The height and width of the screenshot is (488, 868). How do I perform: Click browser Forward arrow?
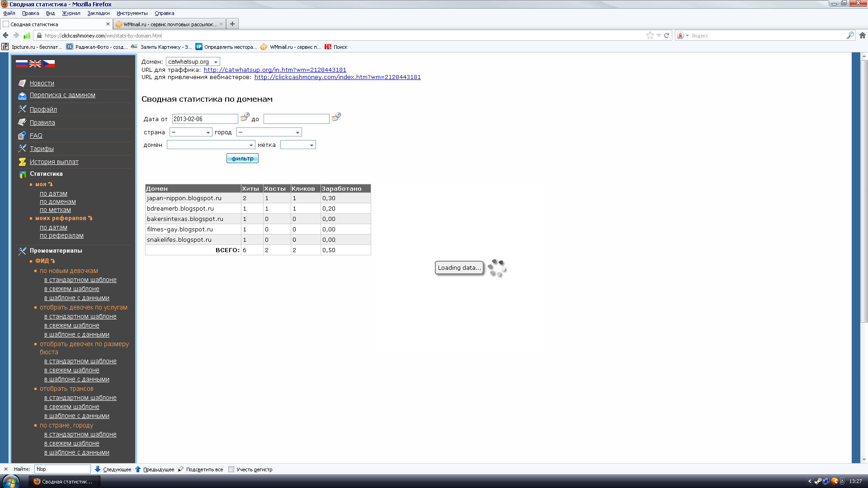click(x=16, y=35)
